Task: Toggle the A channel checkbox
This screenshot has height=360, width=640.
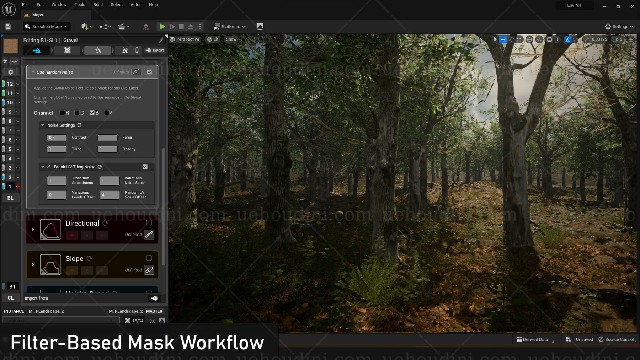Action: [x=107, y=113]
